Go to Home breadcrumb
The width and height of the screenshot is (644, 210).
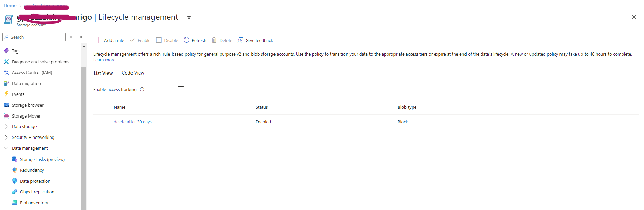(10, 5)
